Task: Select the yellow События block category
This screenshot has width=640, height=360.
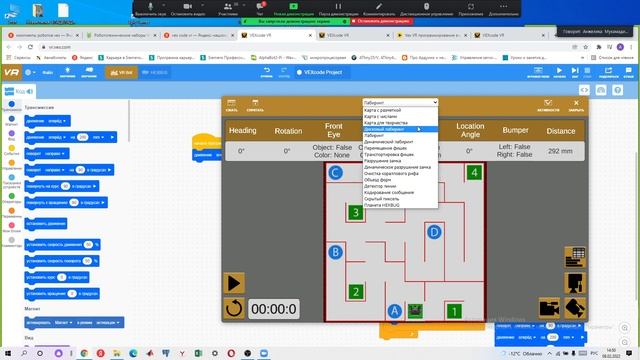Action: [11, 148]
